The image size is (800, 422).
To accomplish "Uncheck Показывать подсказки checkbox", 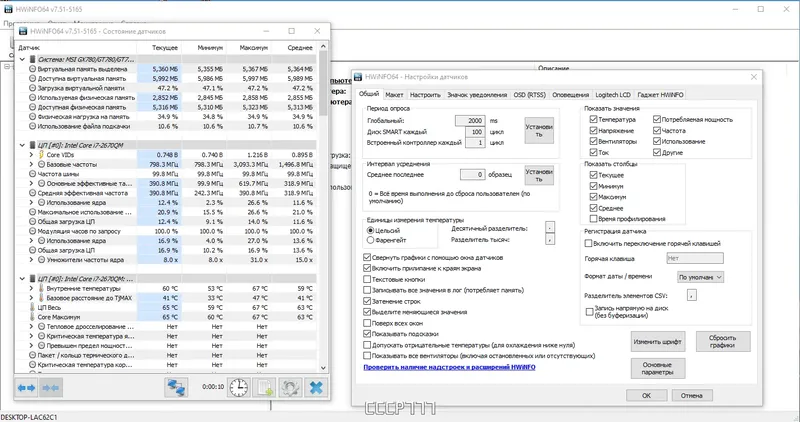I will tap(367, 334).
